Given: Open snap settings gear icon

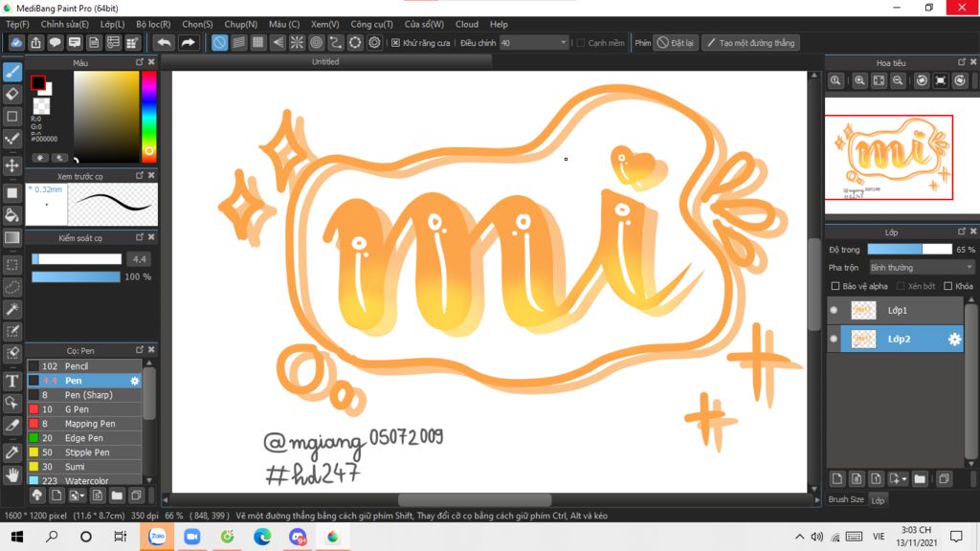Looking at the screenshot, I should tap(374, 42).
